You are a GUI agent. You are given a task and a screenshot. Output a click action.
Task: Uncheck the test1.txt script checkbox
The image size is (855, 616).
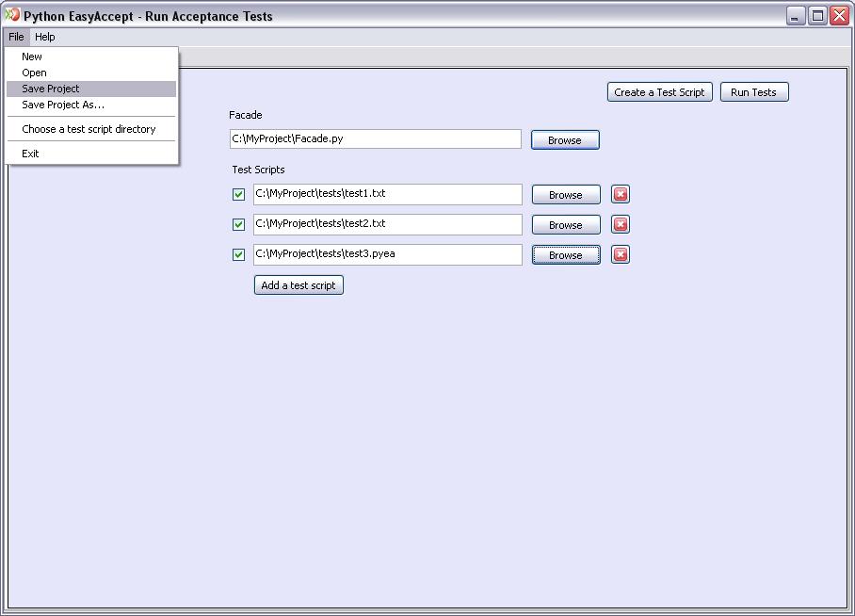coord(238,195)
